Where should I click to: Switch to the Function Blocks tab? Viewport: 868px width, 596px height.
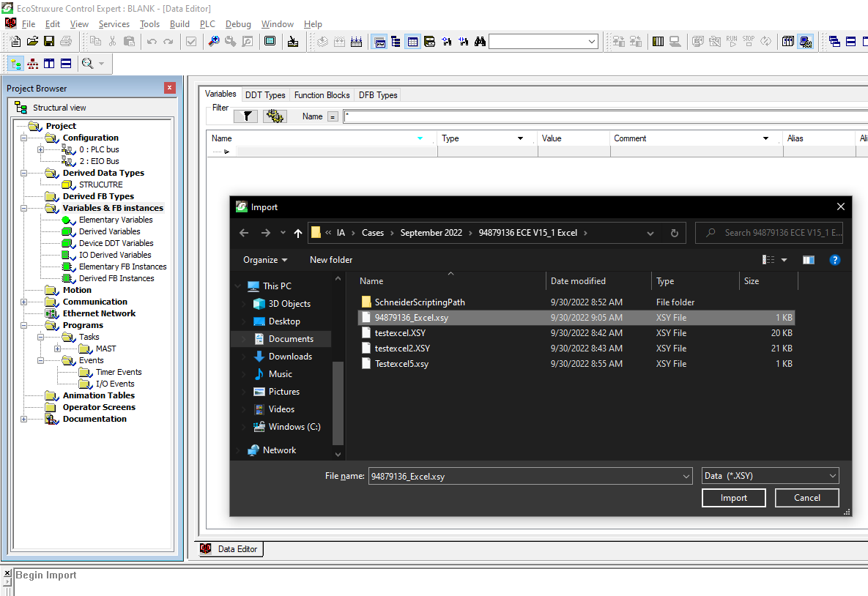(x=322, y=95)
